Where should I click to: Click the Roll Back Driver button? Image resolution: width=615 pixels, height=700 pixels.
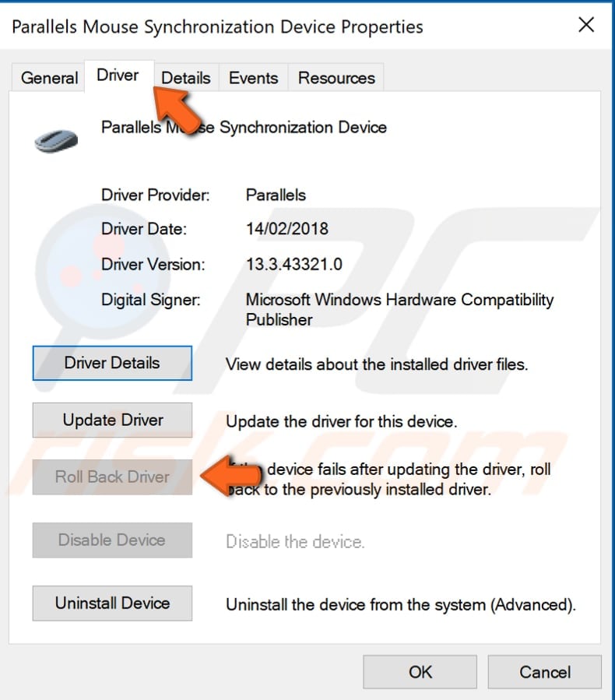tap(112, 477)
